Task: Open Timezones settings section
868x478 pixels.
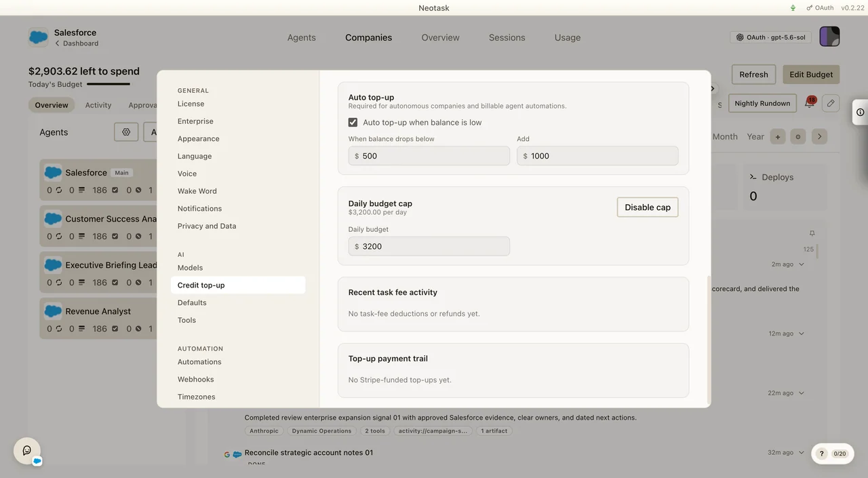Action: coord(237,397)
